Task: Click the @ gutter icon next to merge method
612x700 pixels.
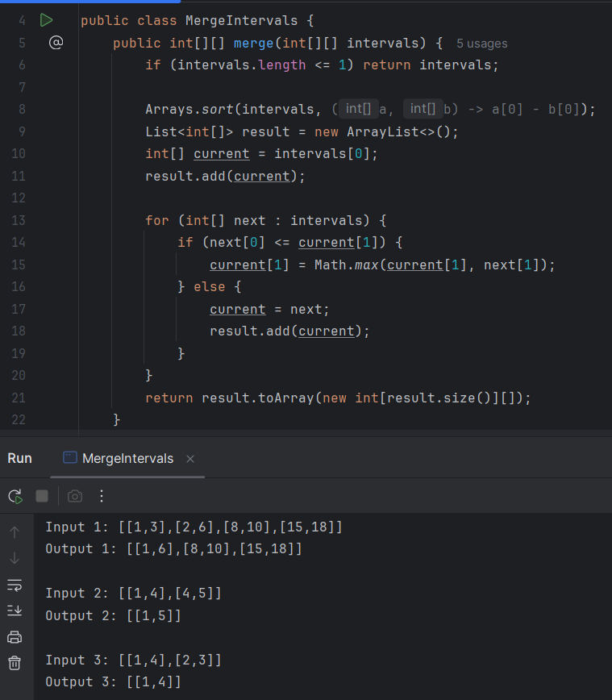Action: [56, 42]
